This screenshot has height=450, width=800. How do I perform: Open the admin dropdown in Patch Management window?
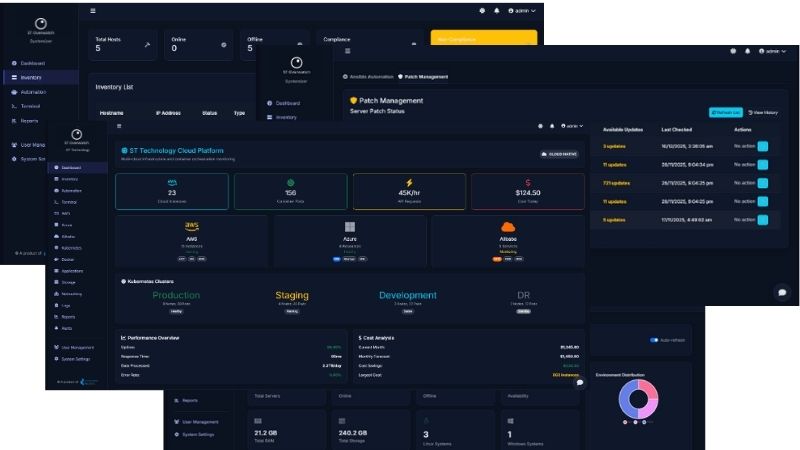pos(773,50)
